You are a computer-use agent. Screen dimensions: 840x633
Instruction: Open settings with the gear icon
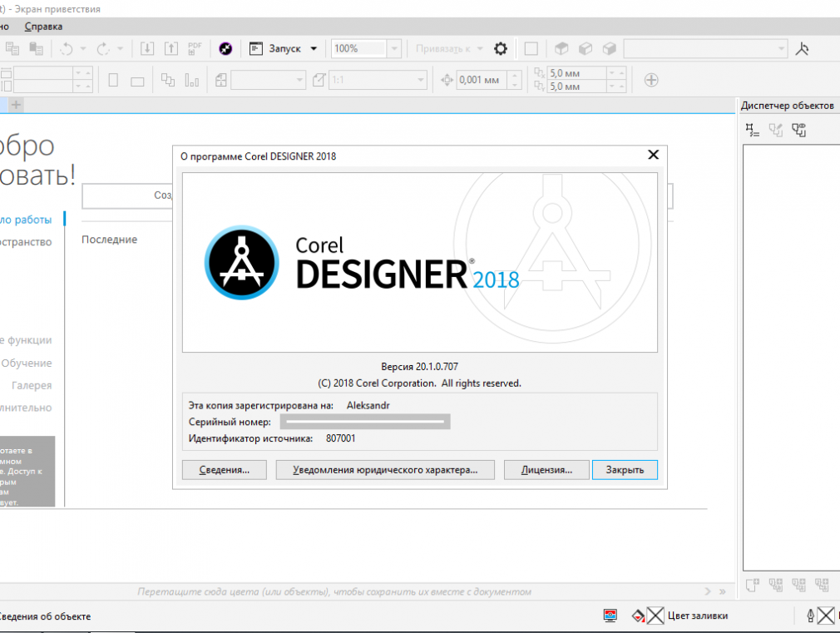pyautogui.click(x=501, y=49)
